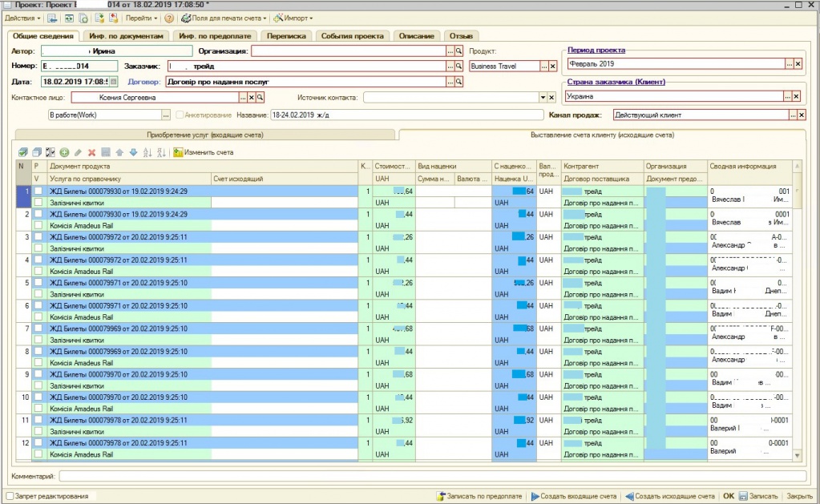Tick the checkbox of row 9 ЖД Билеты 000079970
The image size is (820, 504).
[38, 375]
